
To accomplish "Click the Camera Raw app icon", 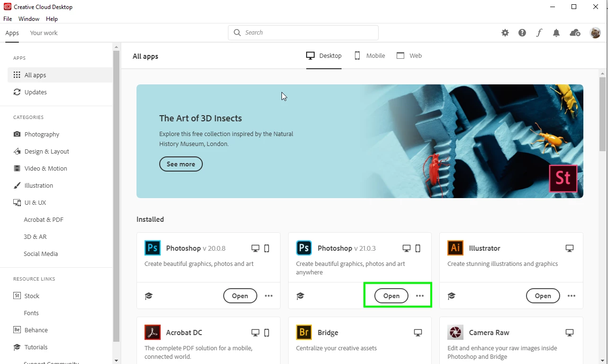I will tap(455, 332).
